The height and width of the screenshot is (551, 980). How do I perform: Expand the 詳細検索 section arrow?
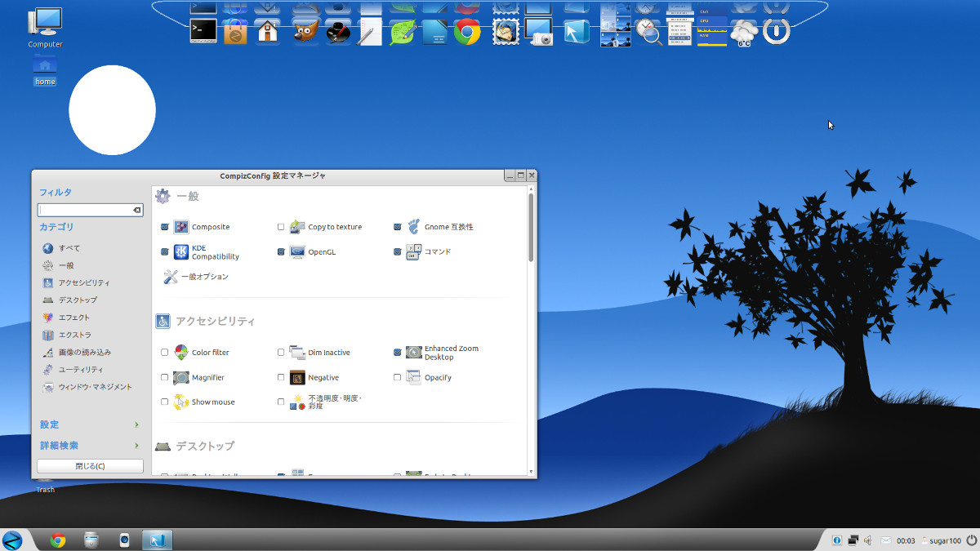(137, 446)
